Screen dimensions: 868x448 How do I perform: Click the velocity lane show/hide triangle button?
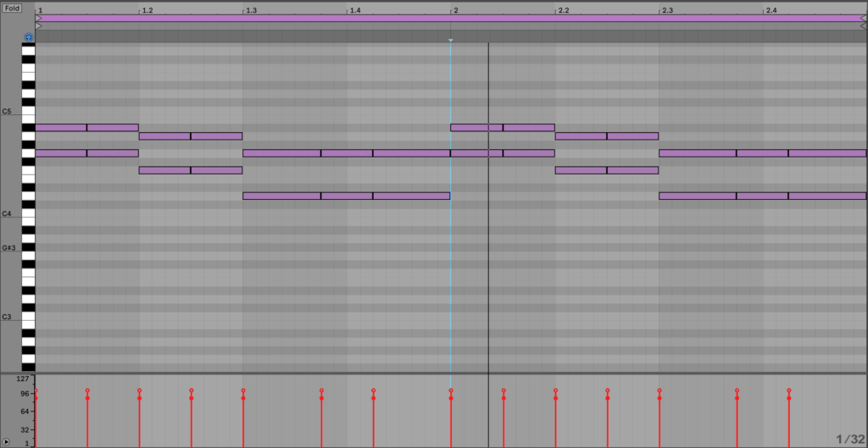pyautogui.click(x=6, y=441)
